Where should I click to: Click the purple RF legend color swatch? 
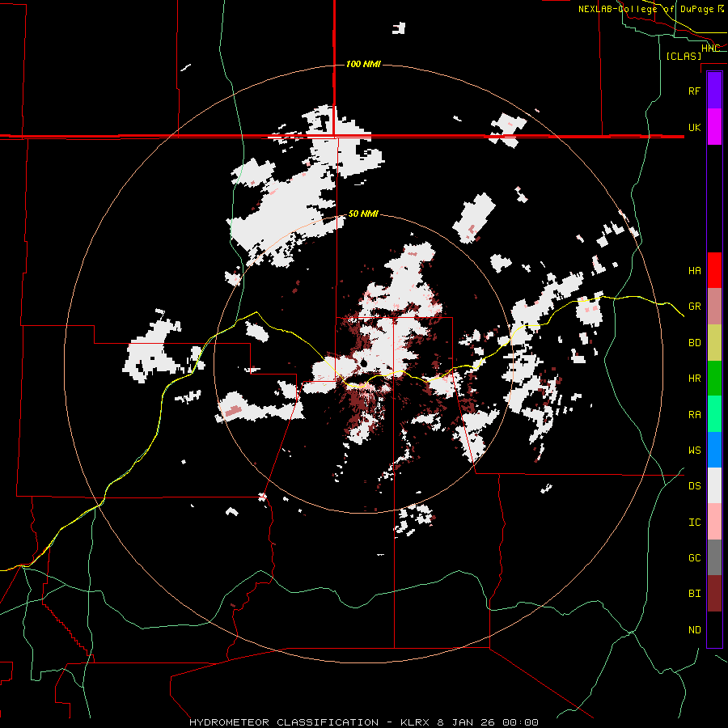(714, 91)
